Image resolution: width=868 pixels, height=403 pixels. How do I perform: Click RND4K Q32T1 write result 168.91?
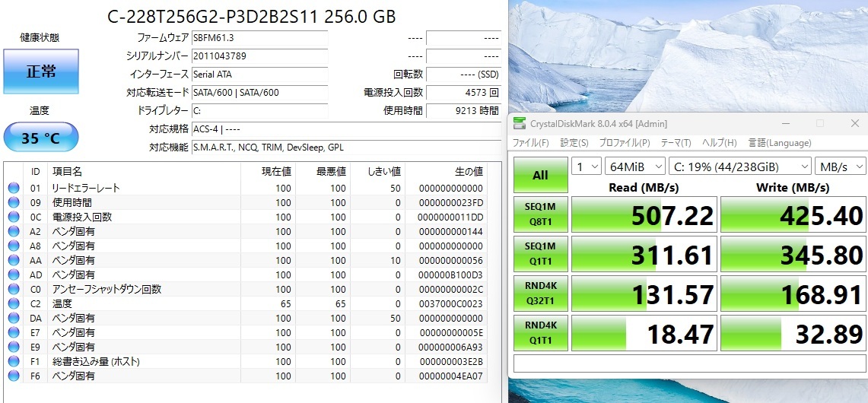tap(793, 294)
